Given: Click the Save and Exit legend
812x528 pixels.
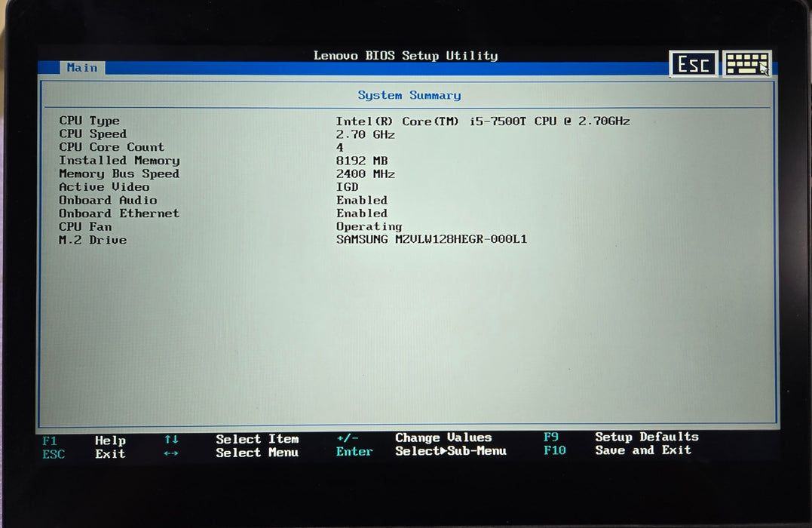Looking at the screenshot, I should tap(643, 450).
